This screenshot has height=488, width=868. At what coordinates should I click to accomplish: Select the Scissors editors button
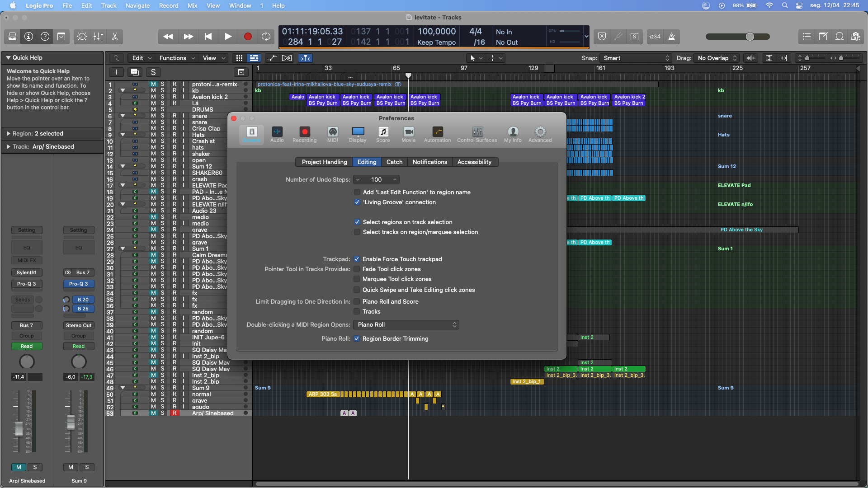coord(115,37)
